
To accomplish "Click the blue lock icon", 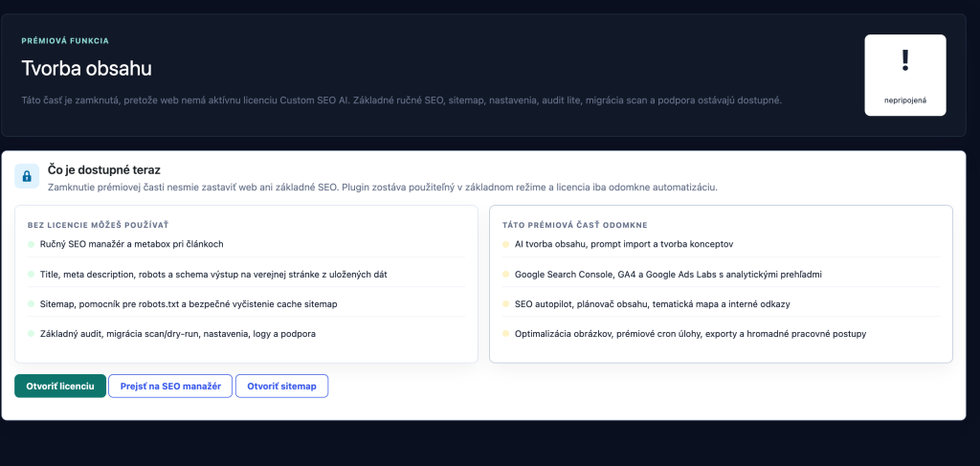I will tap(27, 175).
